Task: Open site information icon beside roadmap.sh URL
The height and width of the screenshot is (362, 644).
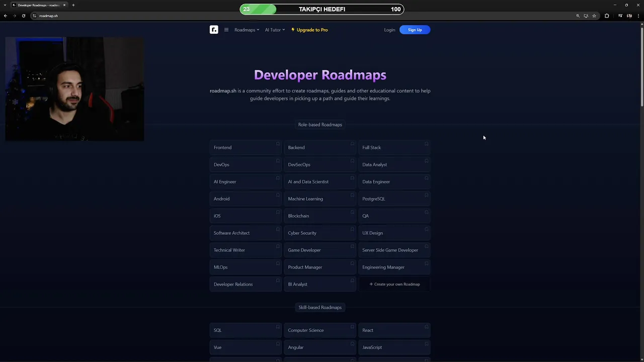Action: click(x=34, y=16)
